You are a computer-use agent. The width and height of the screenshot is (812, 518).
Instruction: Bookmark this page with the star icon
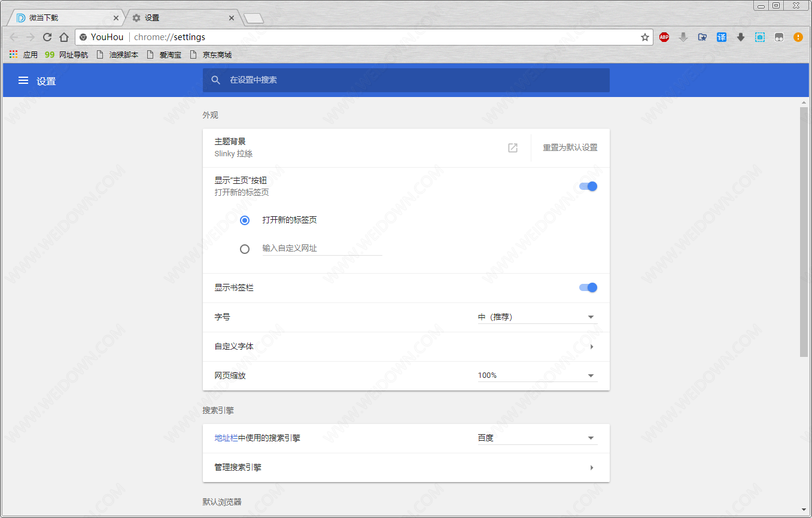click(645, 37)
